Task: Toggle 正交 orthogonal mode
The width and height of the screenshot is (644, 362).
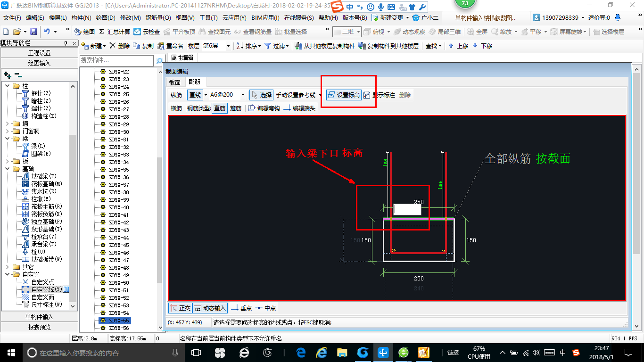Action: point(180,308)
